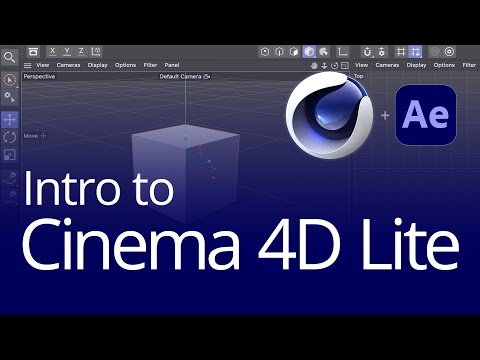This screenshot has height=360, width=480.
Task: Click the toggle active view icon
Action: [x=345, y=66]
